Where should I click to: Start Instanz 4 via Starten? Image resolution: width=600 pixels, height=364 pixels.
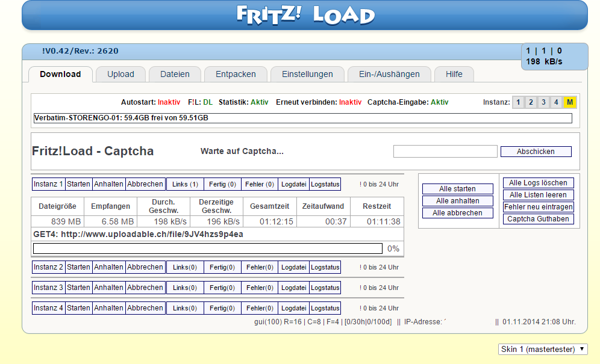78,308
